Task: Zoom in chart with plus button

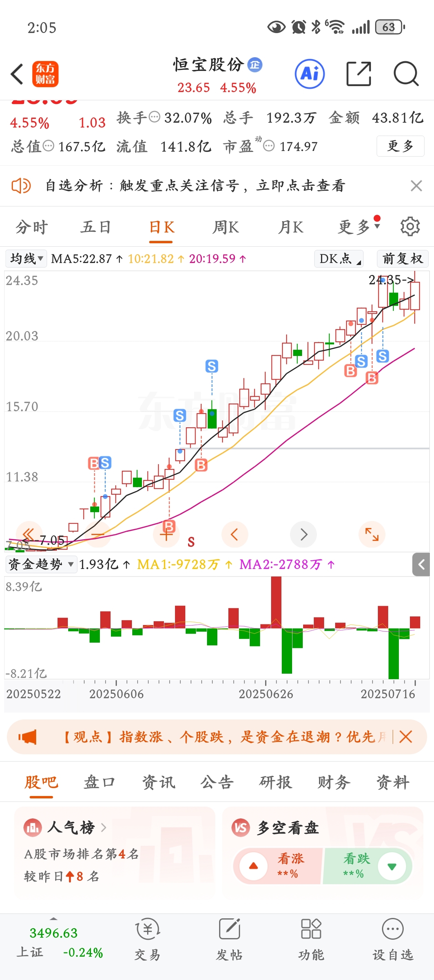Action: (x=166, y=534)
